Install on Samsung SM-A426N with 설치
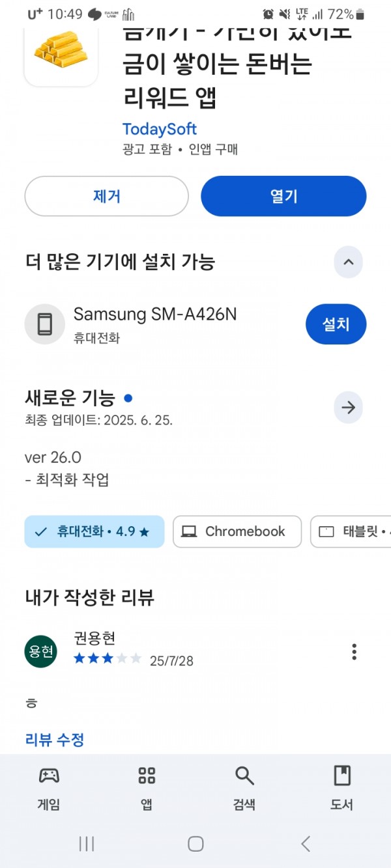This screenshot has width=391, height=868. click(x=336, y=324)
